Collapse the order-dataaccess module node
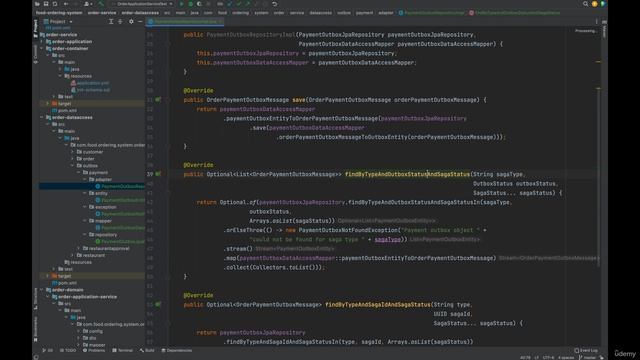The width and height of the screenshot is (640, 360). [42, 117]
